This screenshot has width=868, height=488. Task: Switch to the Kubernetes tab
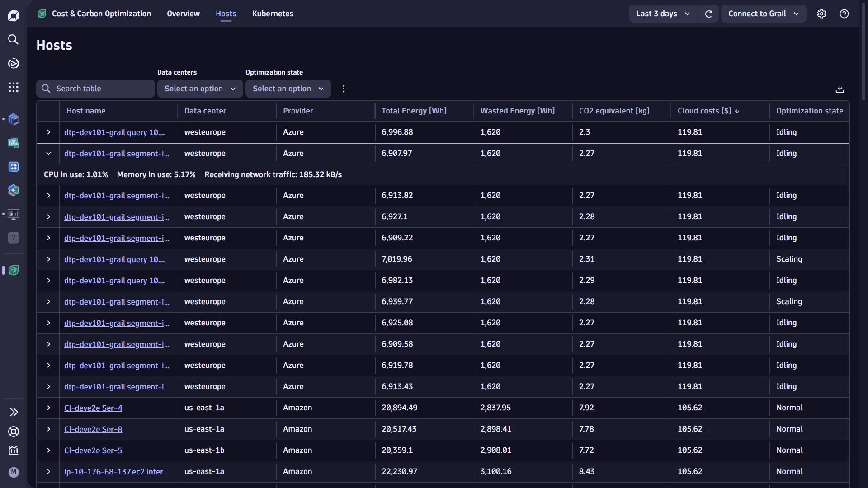click(x=273, y=14)
